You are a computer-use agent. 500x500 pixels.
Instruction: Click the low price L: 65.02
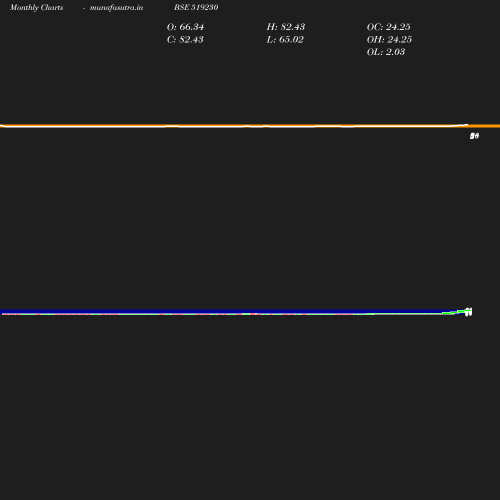[x=285, y=39]
